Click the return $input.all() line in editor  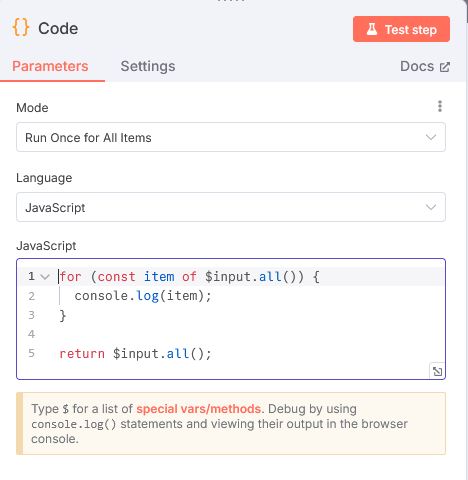pyautogui.click(x=135, y=354)
